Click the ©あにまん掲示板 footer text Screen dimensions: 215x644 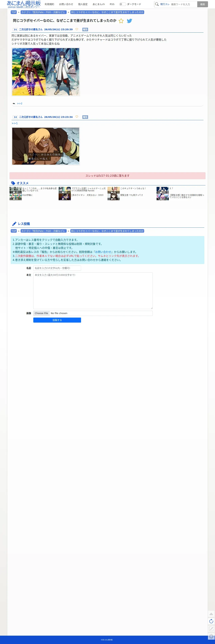pos(107,640)
